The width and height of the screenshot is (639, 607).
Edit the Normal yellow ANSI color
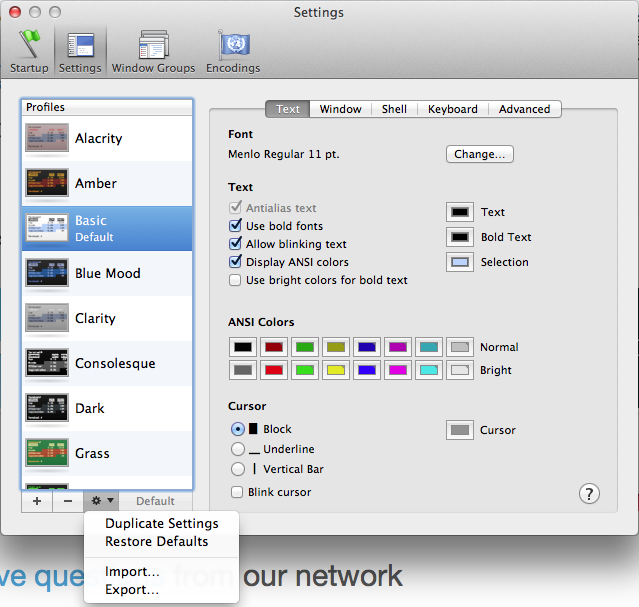[x=336, y=347]
